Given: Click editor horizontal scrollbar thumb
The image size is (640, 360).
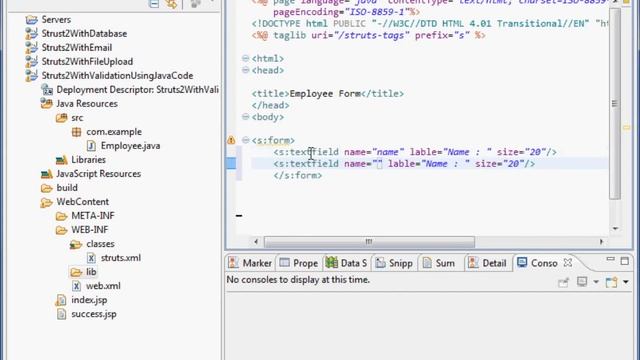Looking at the screenshot, I should click(369, 242).
